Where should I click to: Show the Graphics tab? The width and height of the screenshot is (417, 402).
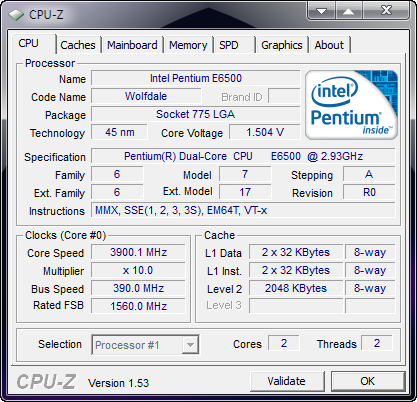click(282, 45)
